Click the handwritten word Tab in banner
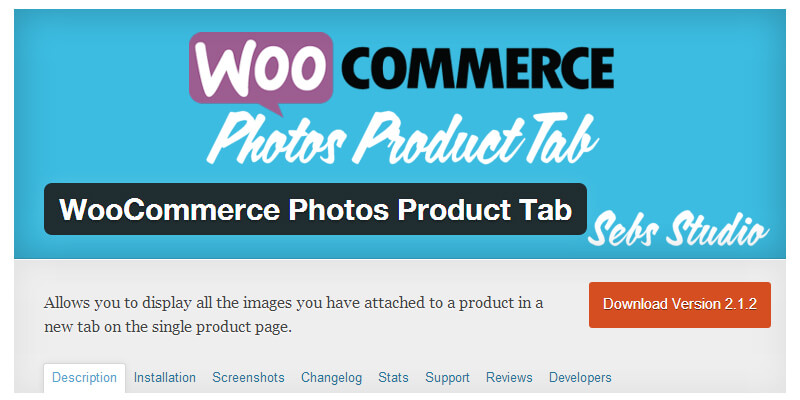 [561, 137]
